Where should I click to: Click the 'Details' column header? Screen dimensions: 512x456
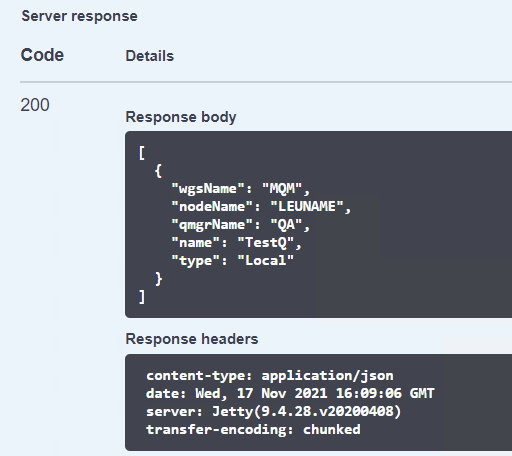click(x=150, y=56)
